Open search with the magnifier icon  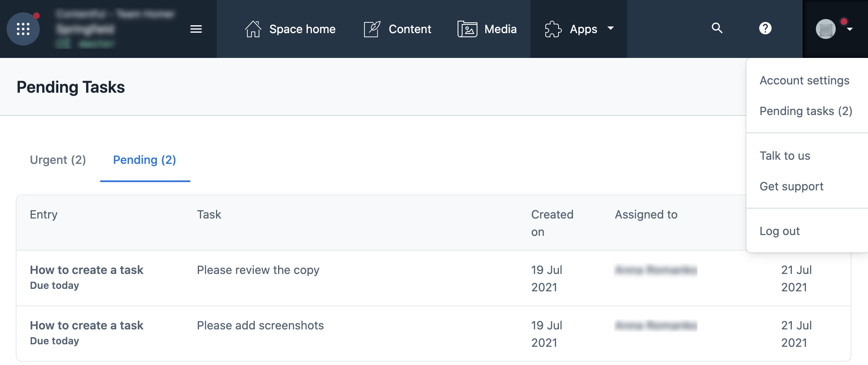click(717, 28)
